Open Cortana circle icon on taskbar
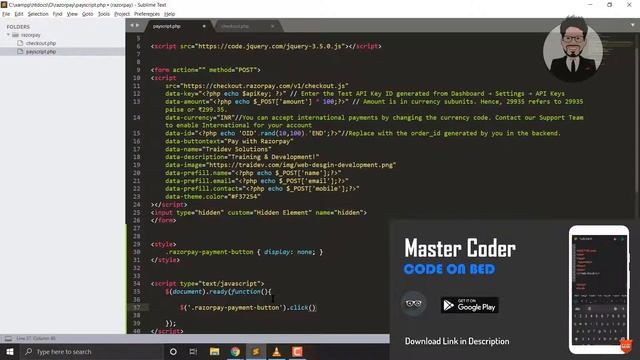The width and height of the screenshot is (640, 360). tap(173, 351)
